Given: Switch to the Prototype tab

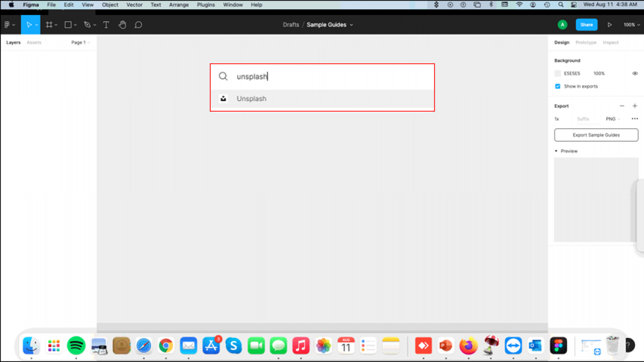Looking at the screenshot, I should 586,42.
